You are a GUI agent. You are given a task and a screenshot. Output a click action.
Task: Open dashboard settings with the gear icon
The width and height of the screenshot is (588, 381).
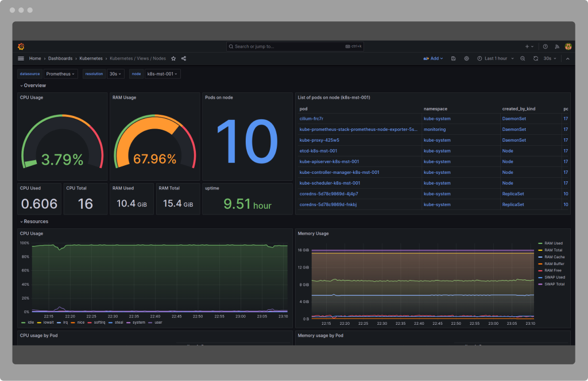tap(466, 58)
